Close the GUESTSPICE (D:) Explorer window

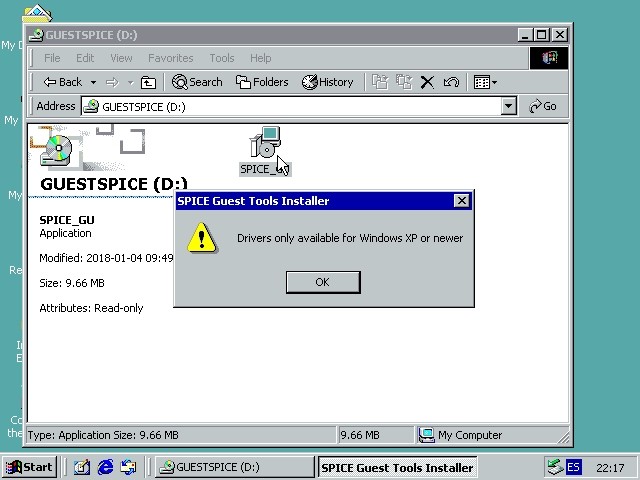tap(560, 35)
